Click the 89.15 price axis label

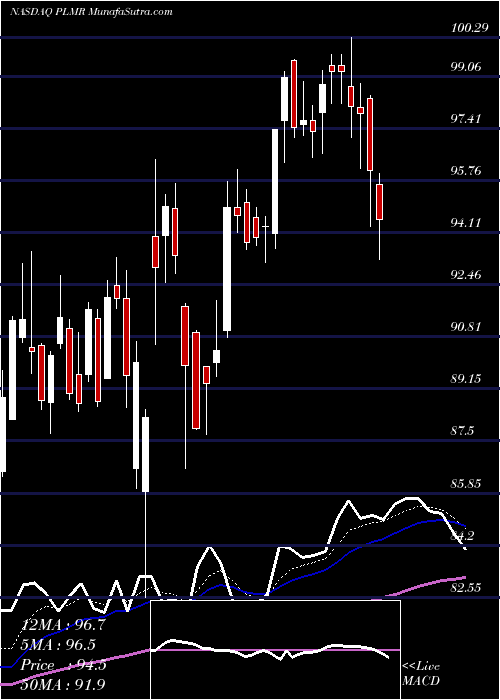[x=466, y=379]
